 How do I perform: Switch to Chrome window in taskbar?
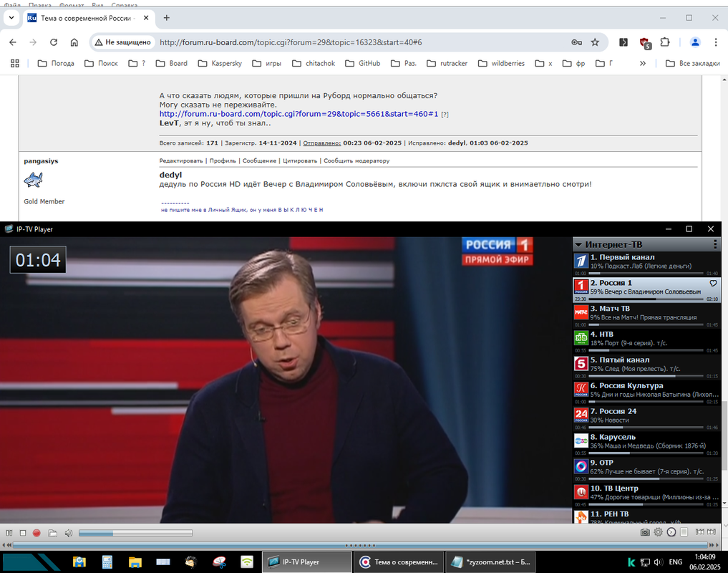pos(398,562)
